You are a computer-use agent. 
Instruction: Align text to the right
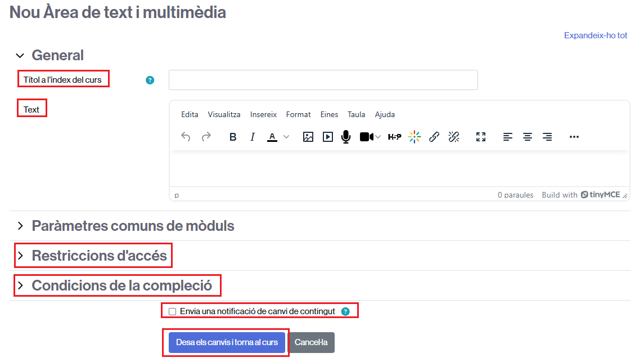(x=547, y=137)
